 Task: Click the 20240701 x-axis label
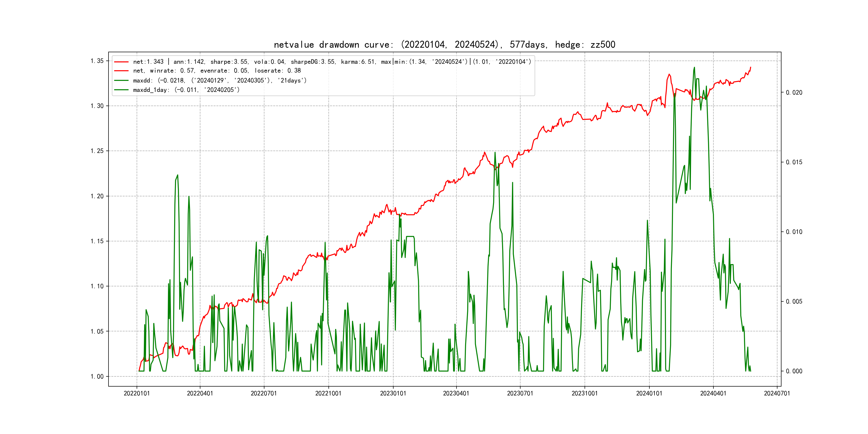[777, 394]
